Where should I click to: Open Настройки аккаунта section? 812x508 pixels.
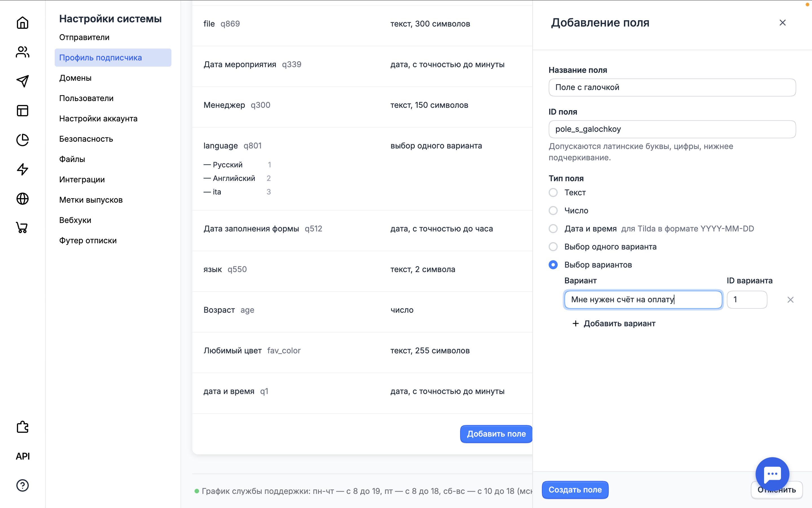98,119
